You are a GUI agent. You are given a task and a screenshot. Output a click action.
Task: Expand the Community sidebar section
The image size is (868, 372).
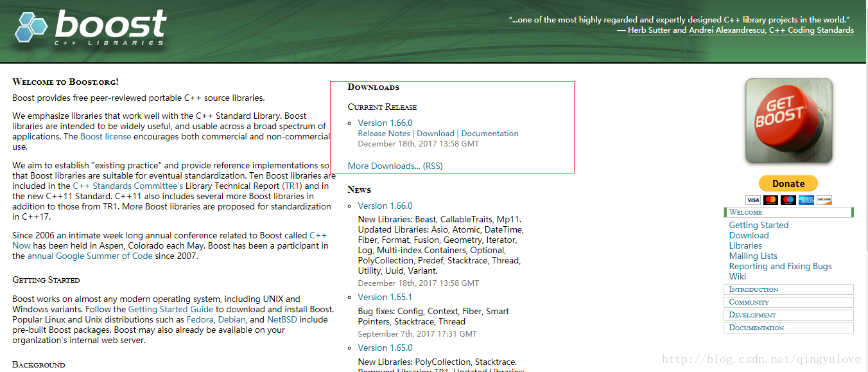coord(788,302)
